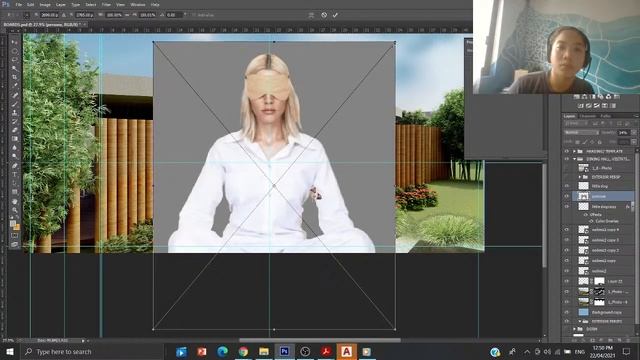Open Google Chrome from the taskbar

[243, 351]
